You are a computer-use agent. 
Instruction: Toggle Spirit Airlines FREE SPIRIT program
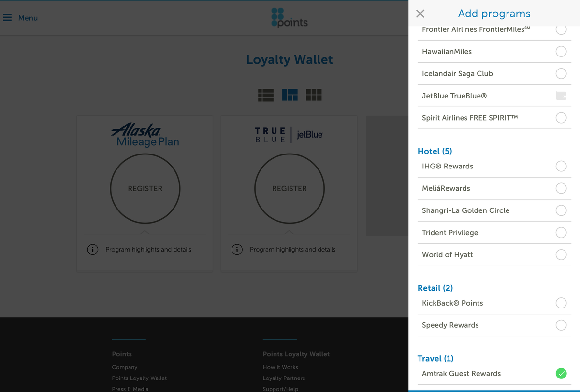[561, 117]
